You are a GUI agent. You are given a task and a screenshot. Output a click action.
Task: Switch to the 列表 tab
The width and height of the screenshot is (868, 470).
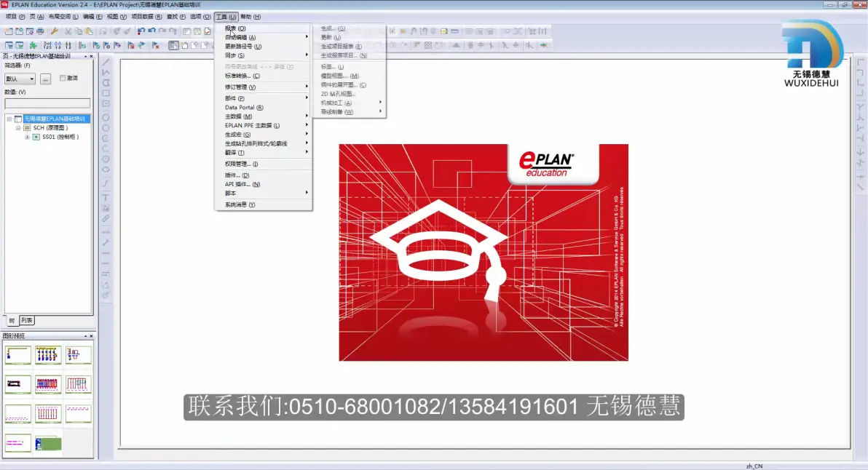(x=26, y=321)
